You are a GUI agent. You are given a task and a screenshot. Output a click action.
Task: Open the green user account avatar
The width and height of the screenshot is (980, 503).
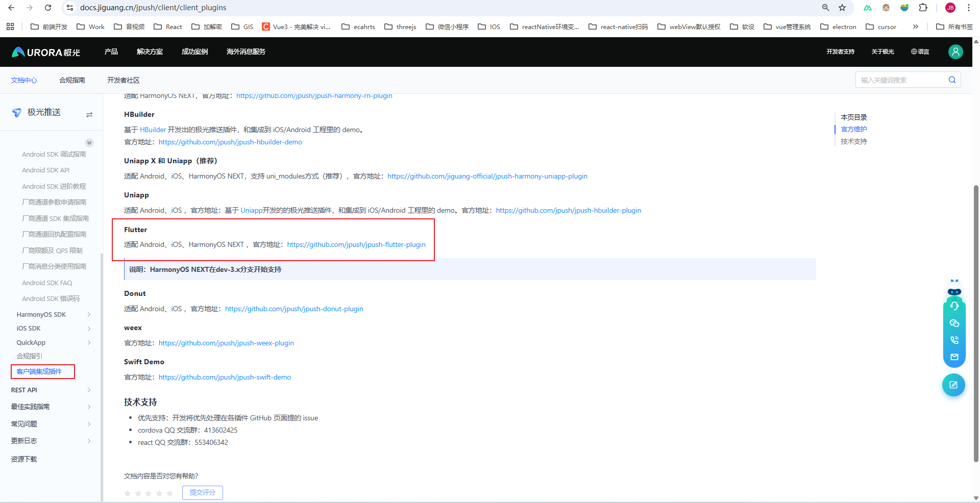click(955, 52)
